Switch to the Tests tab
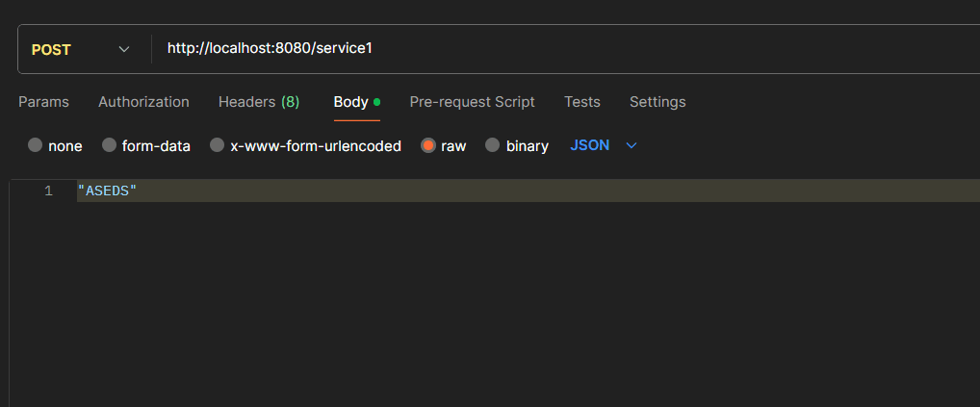Viewport: 980px width, 407px height. point(581,102)
